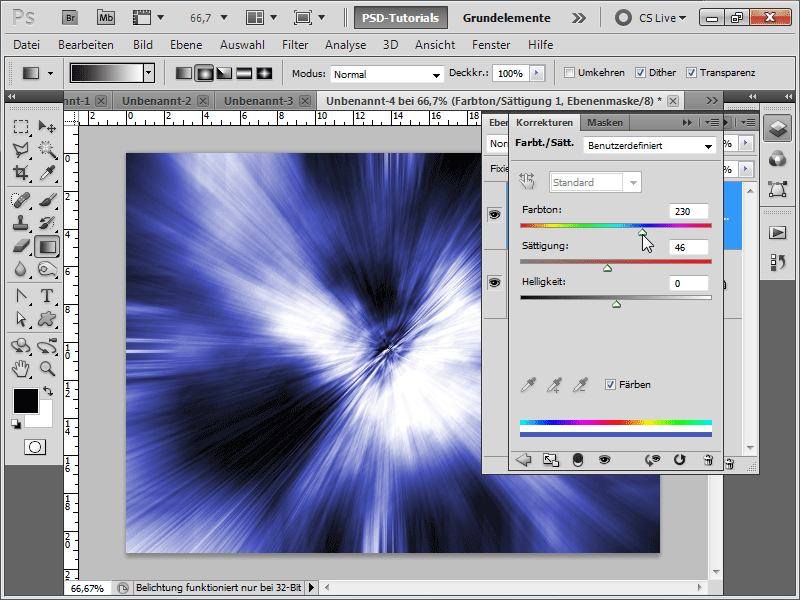Open the Bearbeiten menu
Screen dimensions: 800x600
pyautogui.click(x=86, y=45)
